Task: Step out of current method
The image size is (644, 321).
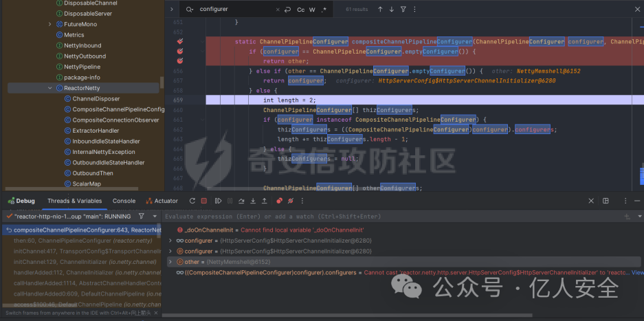Action: pyautogui.click(x=265, y=201)
